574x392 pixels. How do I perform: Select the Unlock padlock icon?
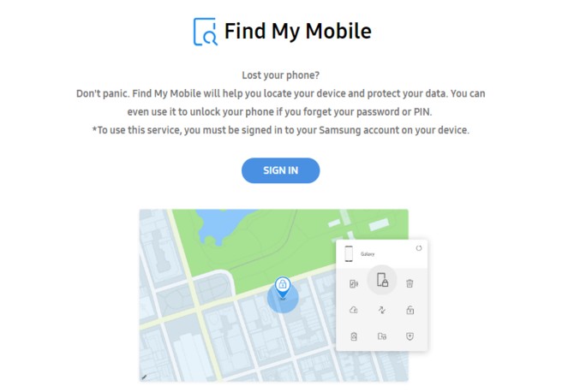[410, 310]
